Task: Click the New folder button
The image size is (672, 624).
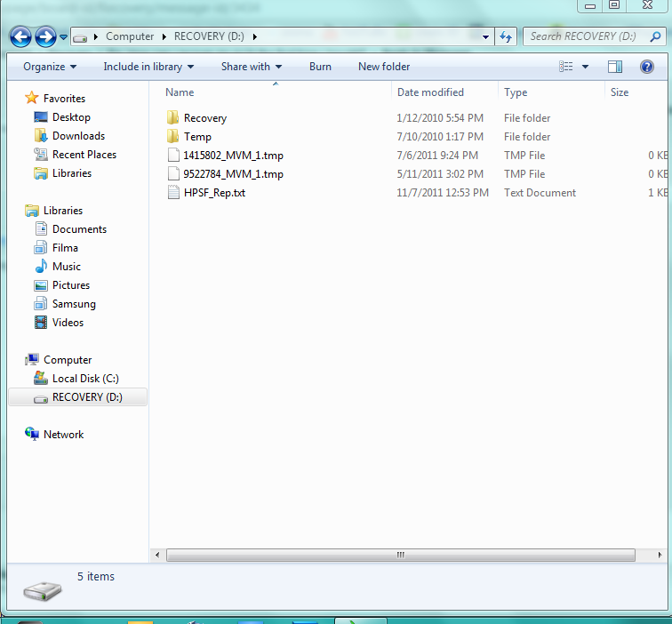Action: (384, 67)
